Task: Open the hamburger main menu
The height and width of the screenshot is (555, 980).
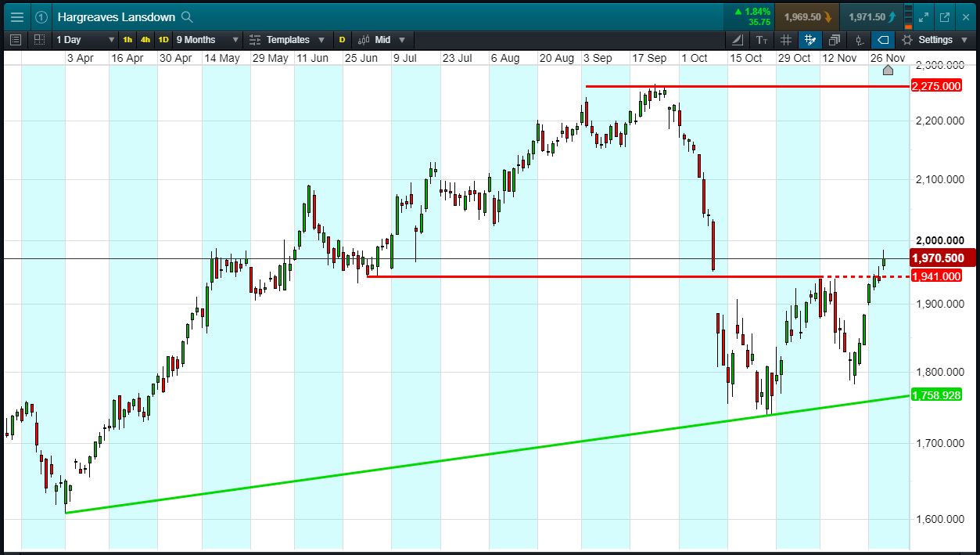Action: [16, 16]
